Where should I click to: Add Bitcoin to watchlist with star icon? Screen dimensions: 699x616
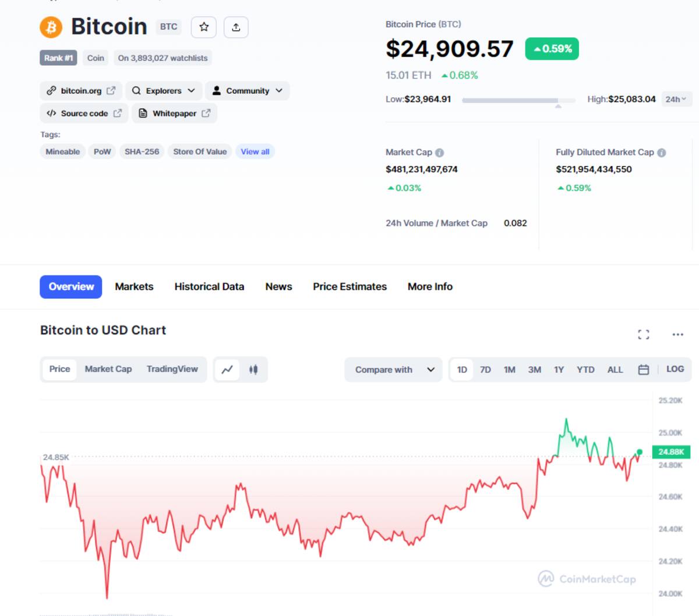coord(204,27)
